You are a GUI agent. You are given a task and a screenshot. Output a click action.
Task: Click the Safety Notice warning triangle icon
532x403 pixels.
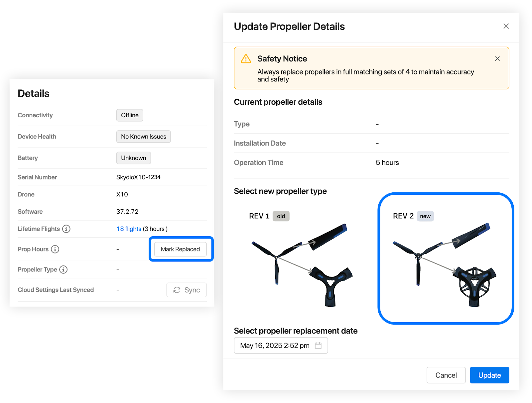coord(246,59)
